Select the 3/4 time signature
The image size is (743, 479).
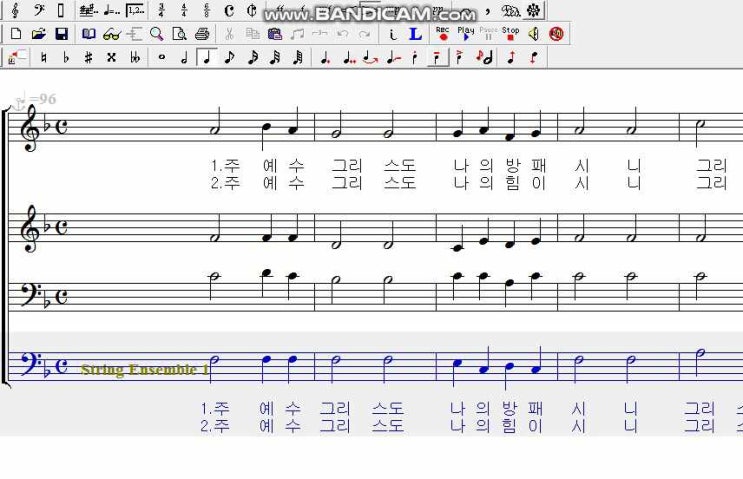160,11
